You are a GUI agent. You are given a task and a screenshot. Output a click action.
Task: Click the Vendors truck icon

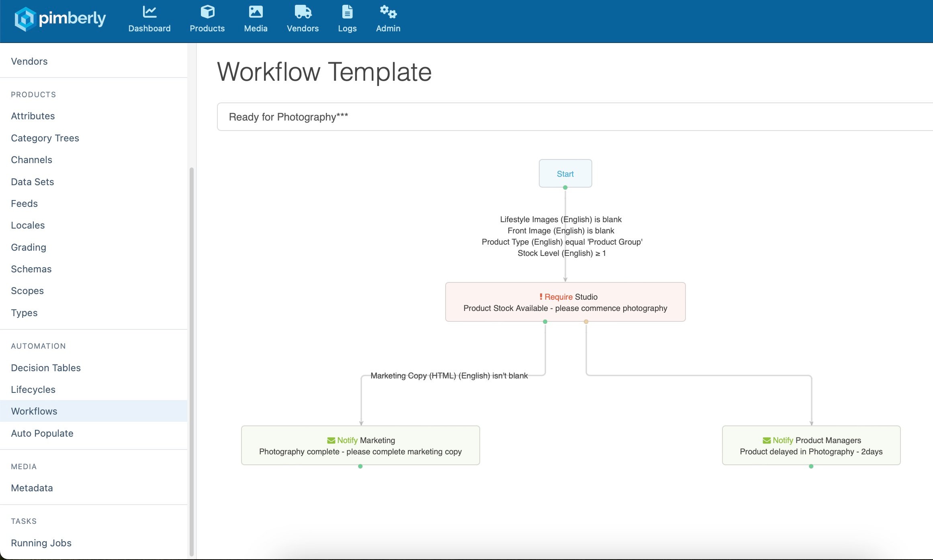pos(303,12)
